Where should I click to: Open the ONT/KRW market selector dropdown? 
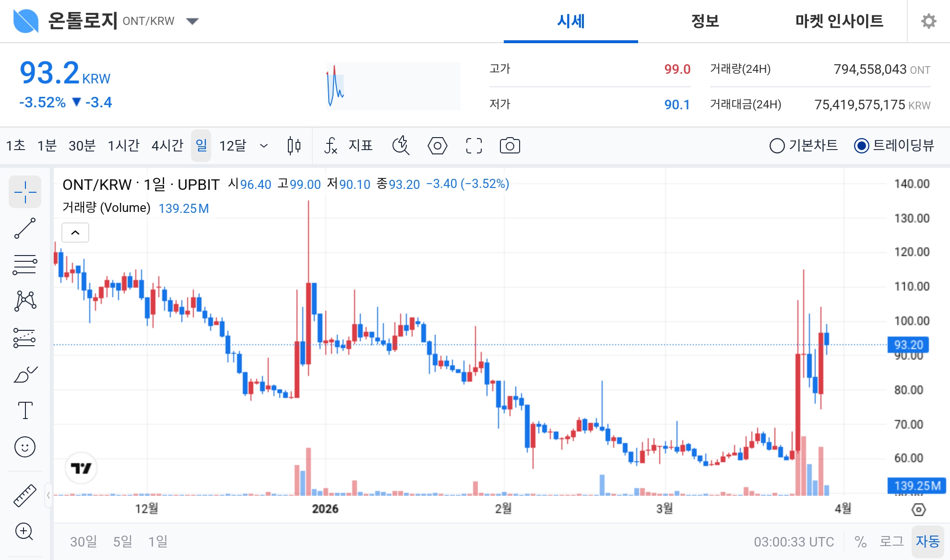click(192, 21)
